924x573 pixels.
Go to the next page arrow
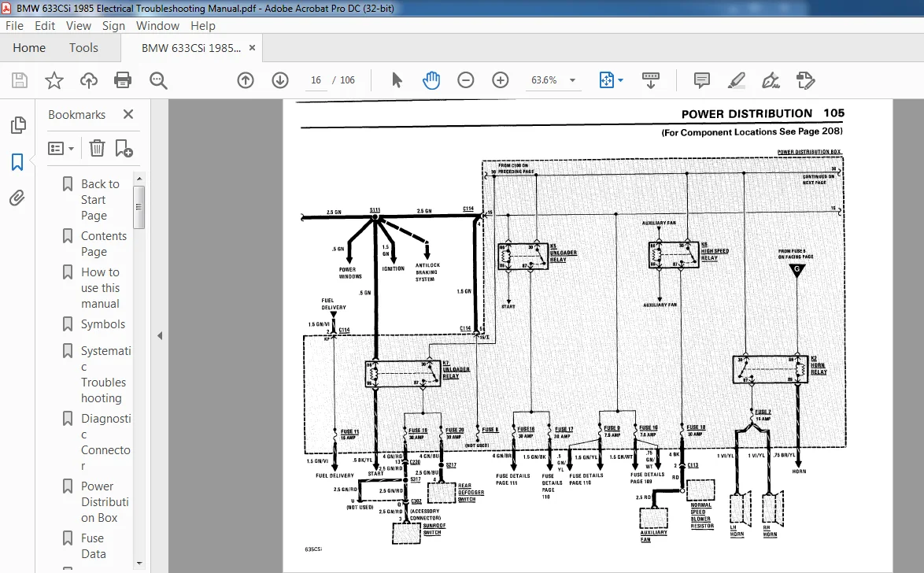[x=280, y=80]
